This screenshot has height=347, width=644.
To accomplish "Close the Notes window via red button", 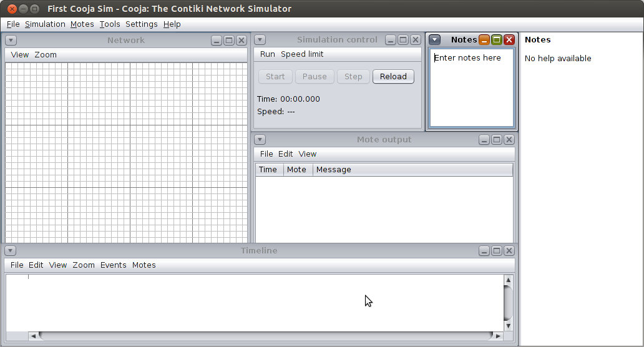I will pos(509,39).
